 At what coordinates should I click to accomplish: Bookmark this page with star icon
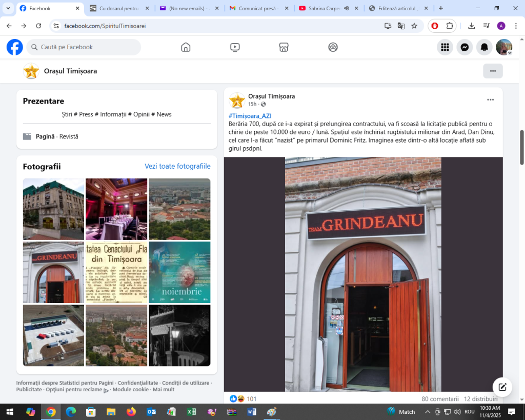click(x=414, y=26)
